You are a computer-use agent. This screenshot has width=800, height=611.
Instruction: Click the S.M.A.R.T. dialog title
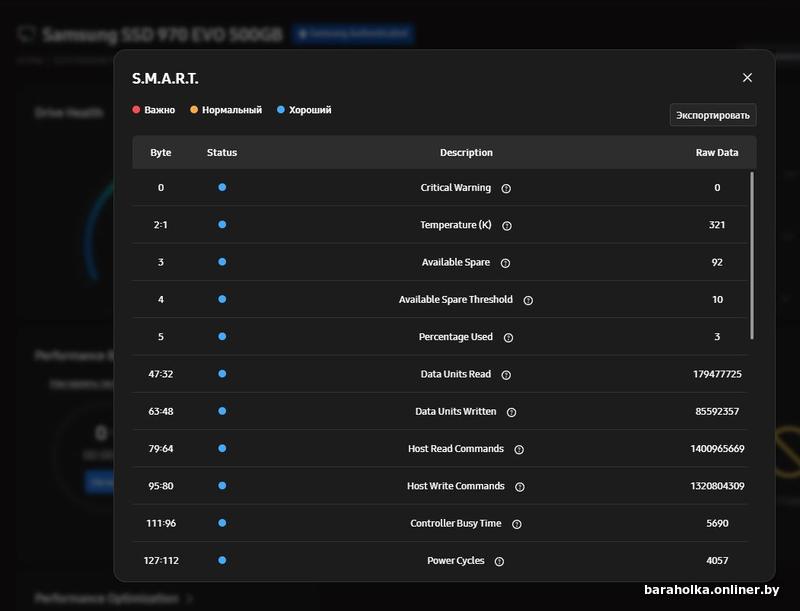pos(165,79)
